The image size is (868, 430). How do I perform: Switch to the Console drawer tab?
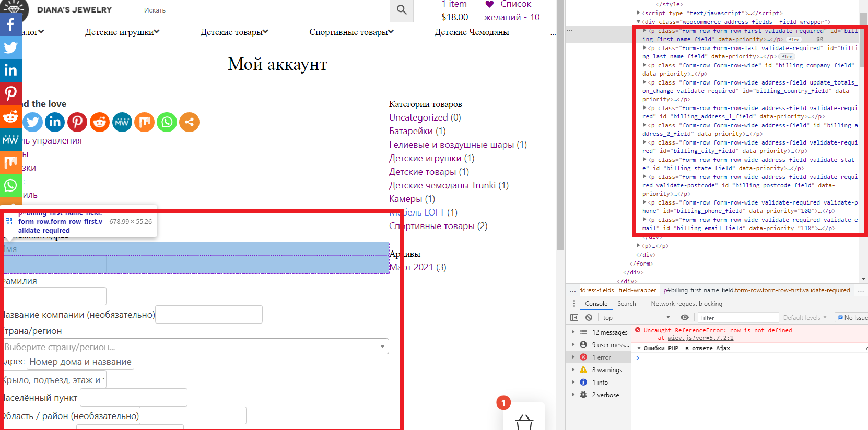coord(596,304)
